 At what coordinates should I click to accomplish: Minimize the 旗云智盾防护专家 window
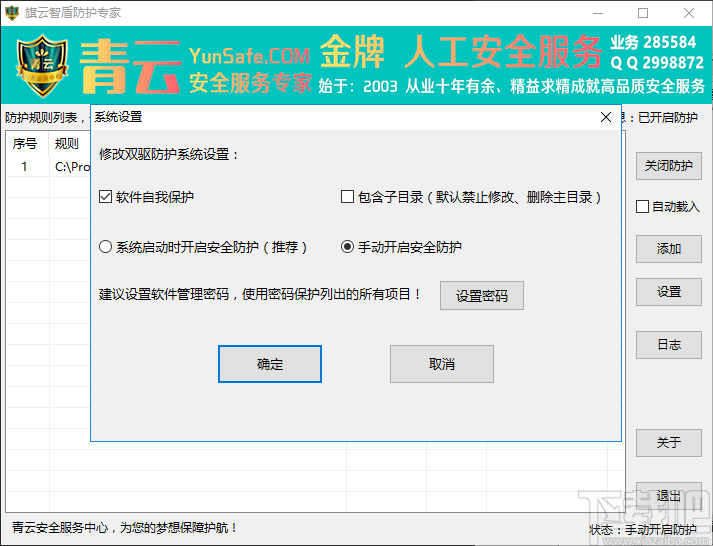click(x=598, y=13)
